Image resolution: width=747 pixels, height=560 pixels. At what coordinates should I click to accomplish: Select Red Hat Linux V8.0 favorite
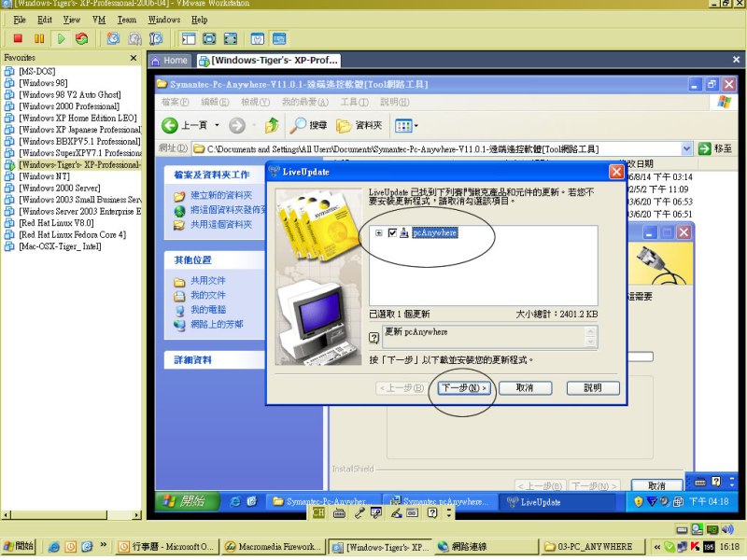click(56, 223)
